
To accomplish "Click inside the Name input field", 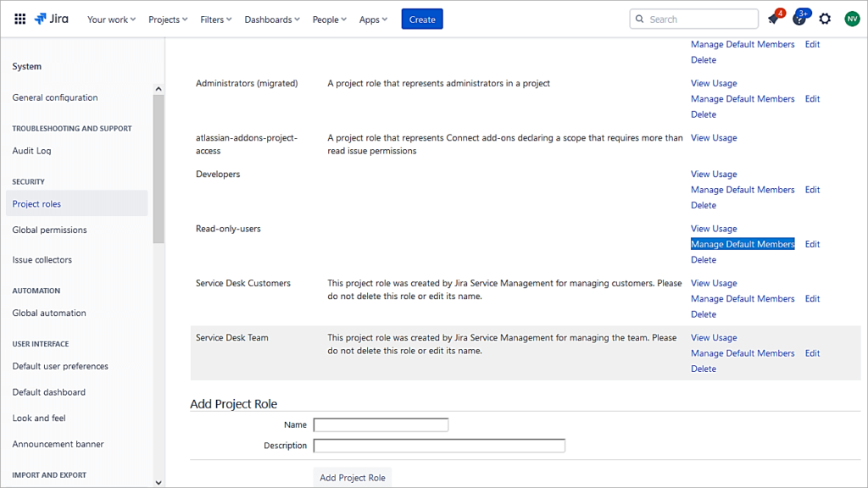I will 380,424.
